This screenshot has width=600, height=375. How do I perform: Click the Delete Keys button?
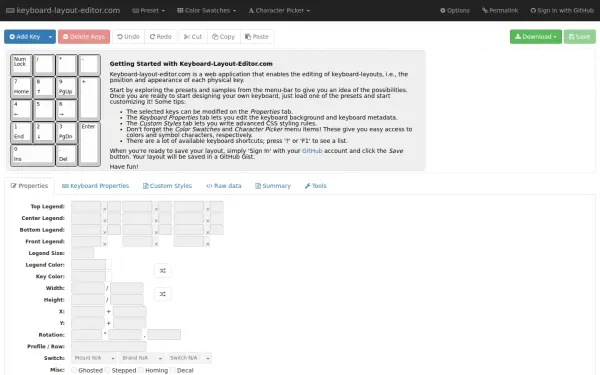click(x=84, y=37)
